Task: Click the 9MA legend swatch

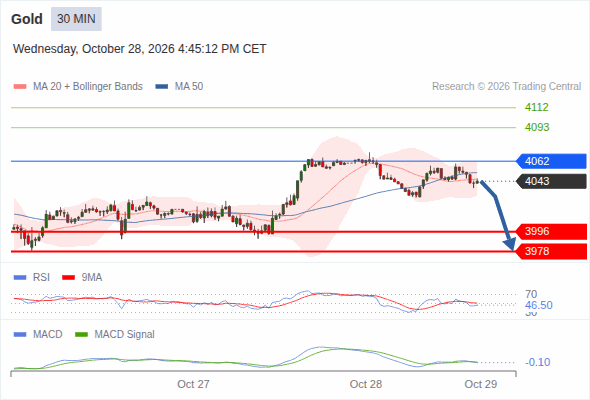Action: 68,278
